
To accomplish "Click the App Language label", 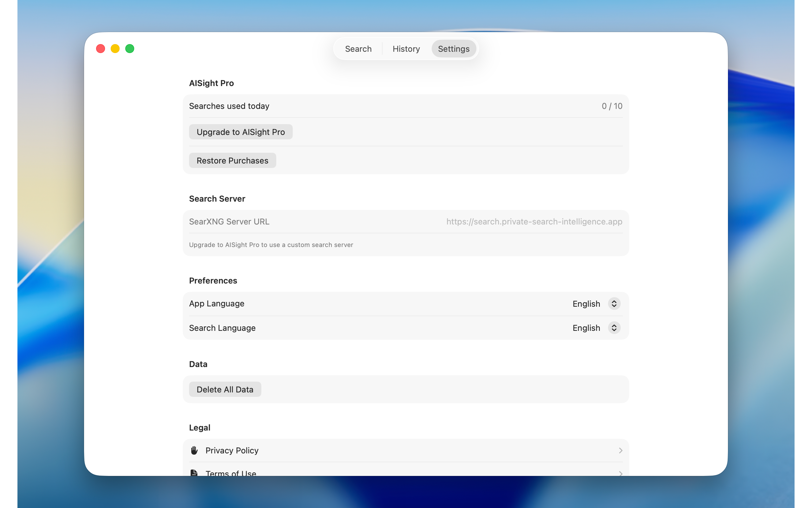I will pyautogui.click(x=217, y=304).
